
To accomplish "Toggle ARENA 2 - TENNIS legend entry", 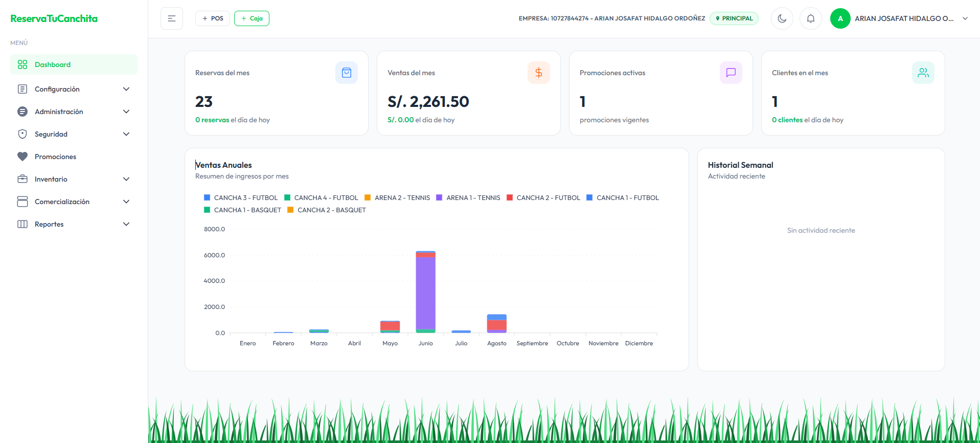I will pyautogui.click(x=397, y=197).
